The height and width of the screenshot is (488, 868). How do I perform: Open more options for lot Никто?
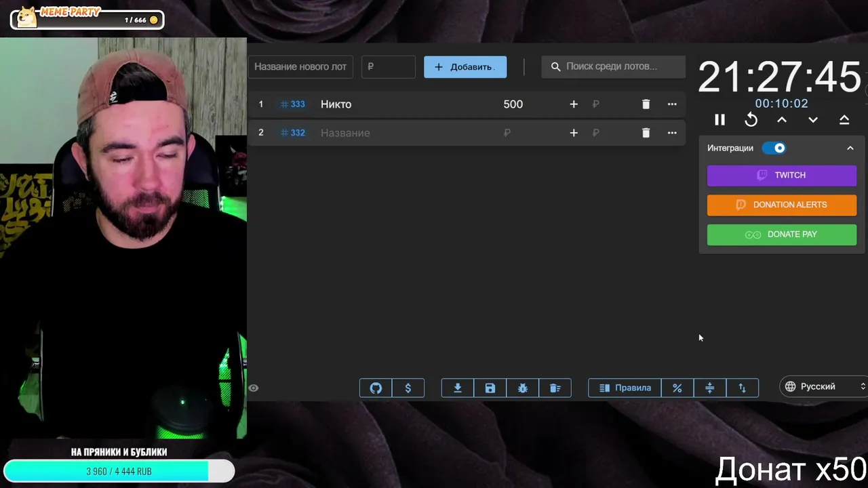click(672, 104)
